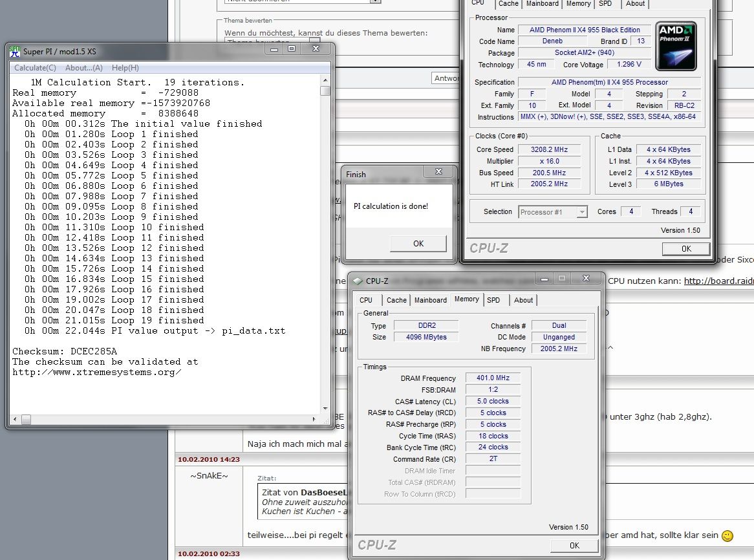The width and height of the screenshot is (754, 560).
Task: Click the Code Name Deneb value
Action: 552,41
